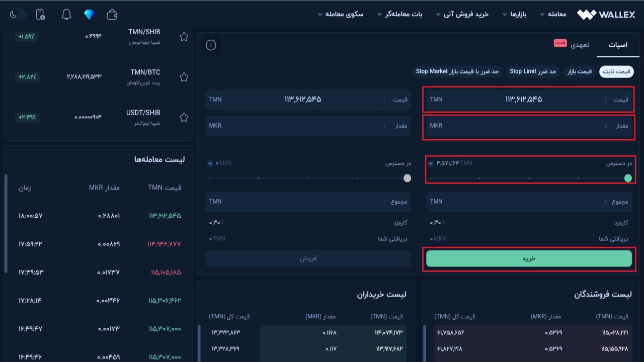Open the notifications bell
The width and height of the screenshot is (644, 362).
[66, 15]
